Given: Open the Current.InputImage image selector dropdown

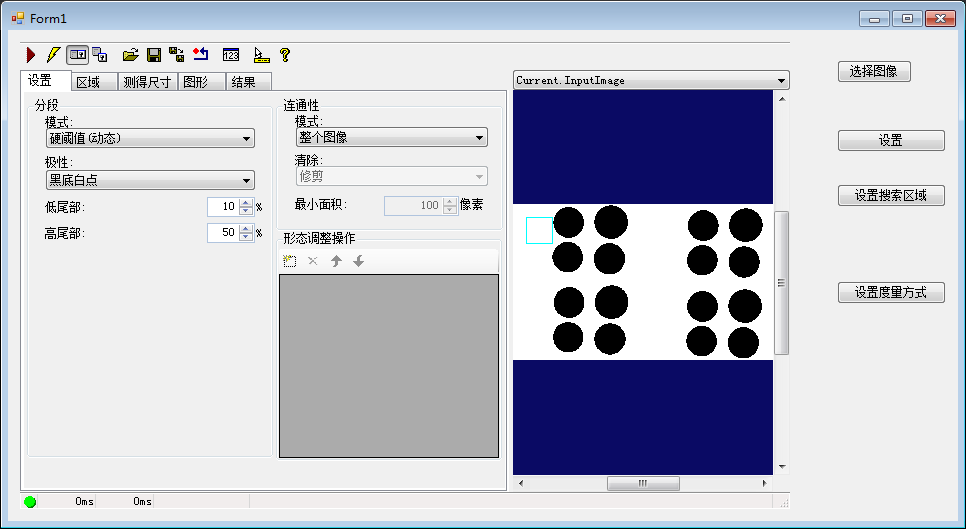Looking at the screenshot, I should 650,80.
